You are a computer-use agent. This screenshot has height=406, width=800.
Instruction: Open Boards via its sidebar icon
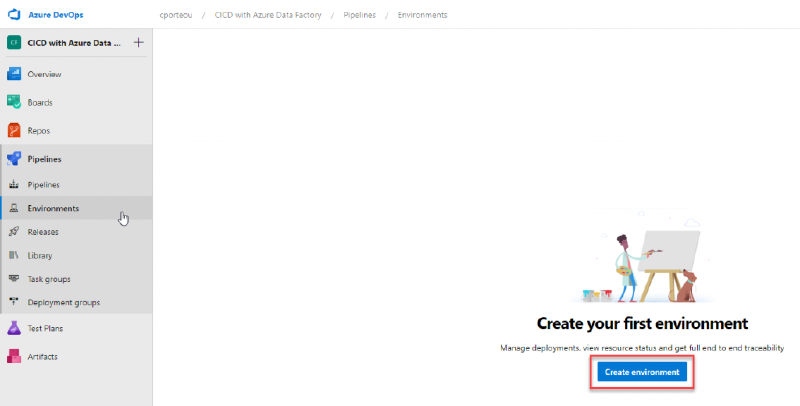(14, 102)
